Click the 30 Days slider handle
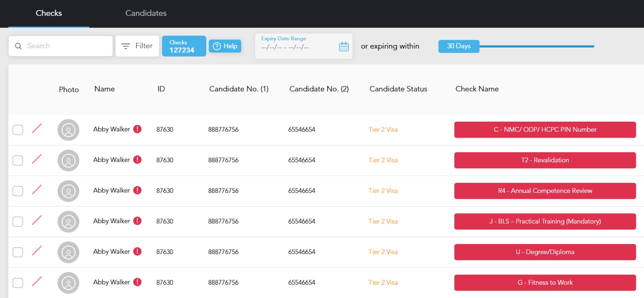The height and width of the screenshot is (298, 644). (x=458, y=46)
